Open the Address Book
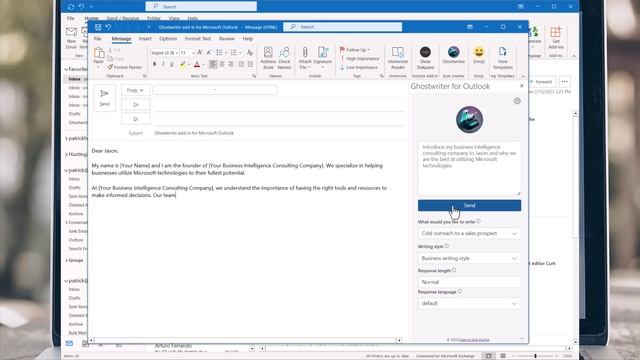 [268, 58]
